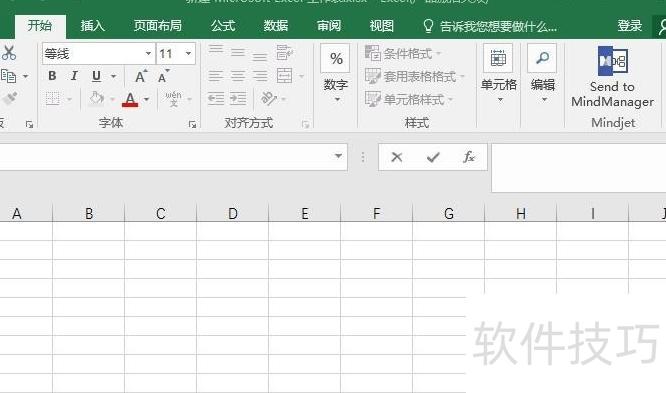Select column F header
666x393 pixels.
point(377,213)
